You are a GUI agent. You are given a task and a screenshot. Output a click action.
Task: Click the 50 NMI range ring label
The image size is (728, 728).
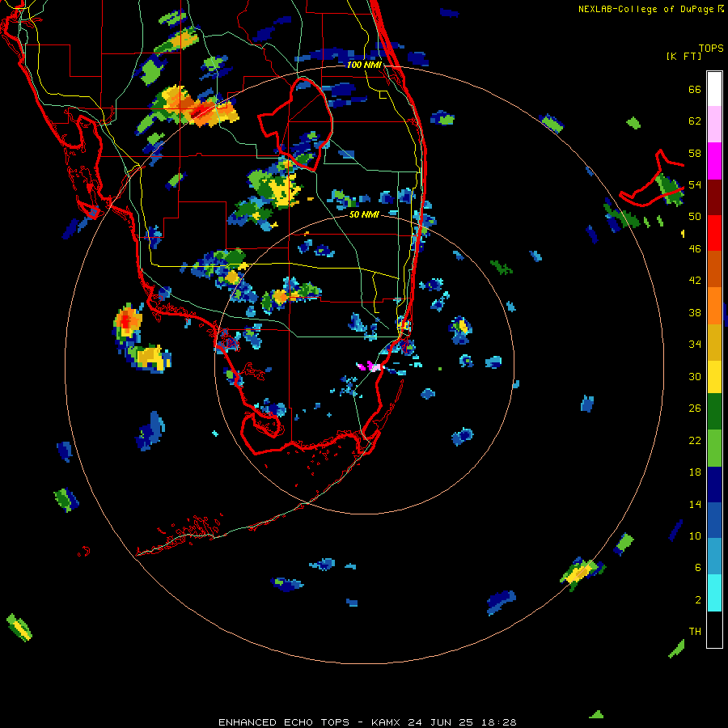pos(364,214)
